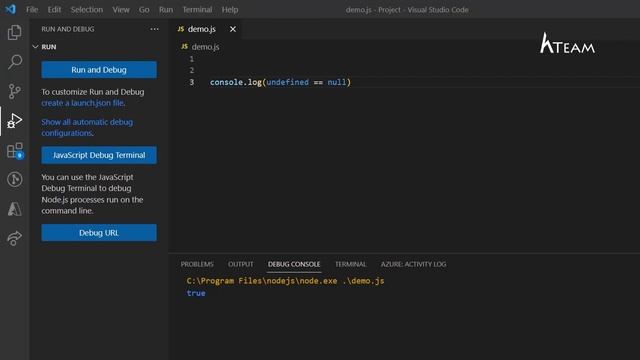
Task: Open the Run and Debug more actions ellipsis
Action: [154, 29]
